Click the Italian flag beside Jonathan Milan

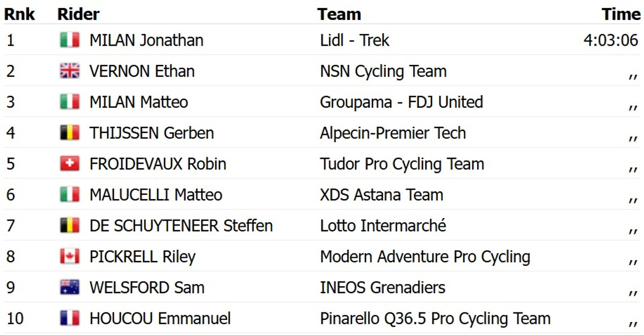tap(70, 40)
